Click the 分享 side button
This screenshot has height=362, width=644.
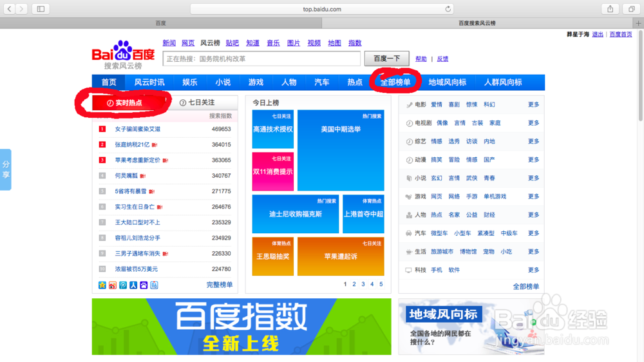coord(6,169)
